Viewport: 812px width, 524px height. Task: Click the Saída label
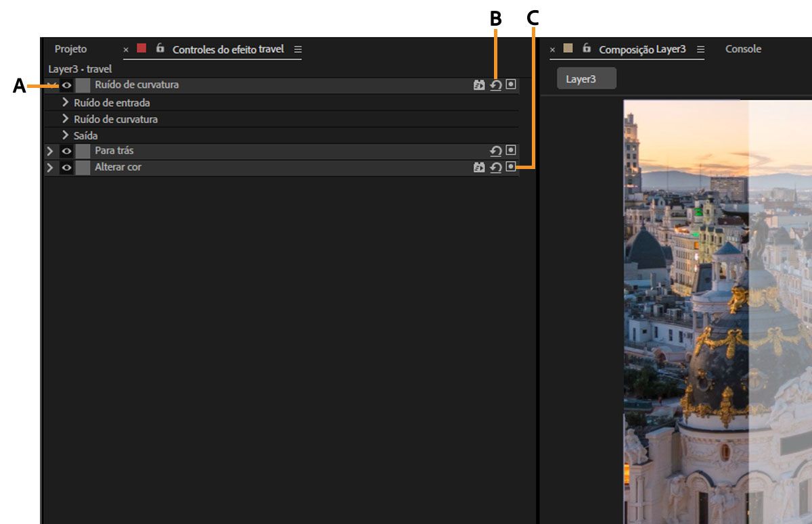85,135
